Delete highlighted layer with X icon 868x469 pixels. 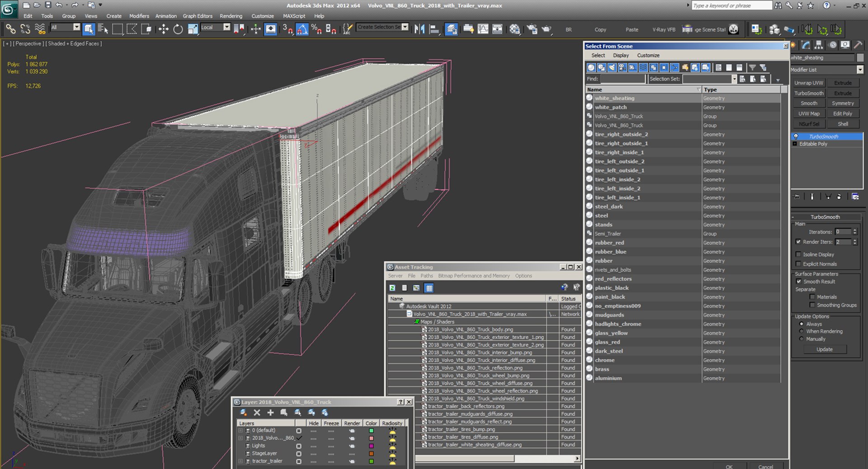click(x=257, y=413)
